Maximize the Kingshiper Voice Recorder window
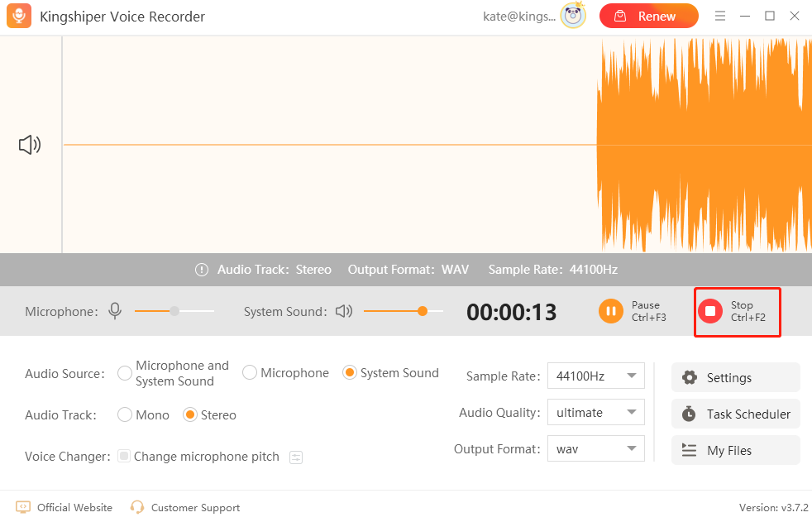 (x=770, y=16)
